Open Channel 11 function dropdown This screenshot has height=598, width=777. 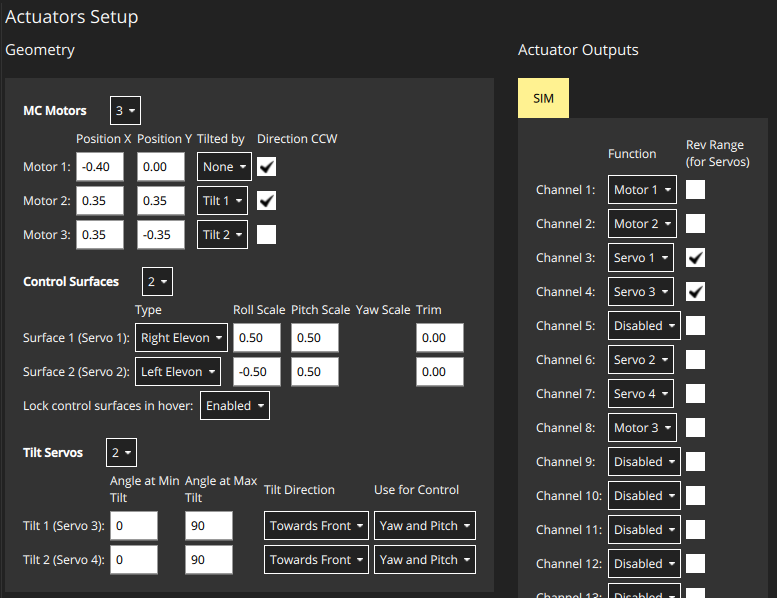pos(644,530)
